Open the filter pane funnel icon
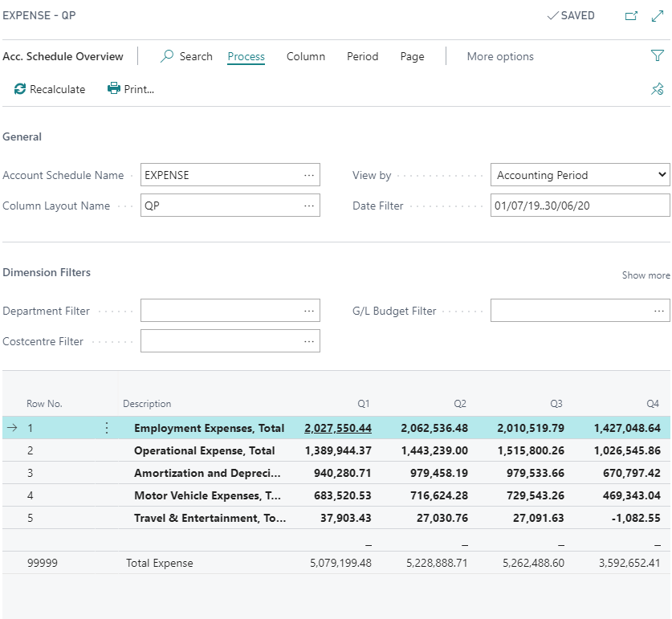672x619 pixels. [x=657, y=56]
